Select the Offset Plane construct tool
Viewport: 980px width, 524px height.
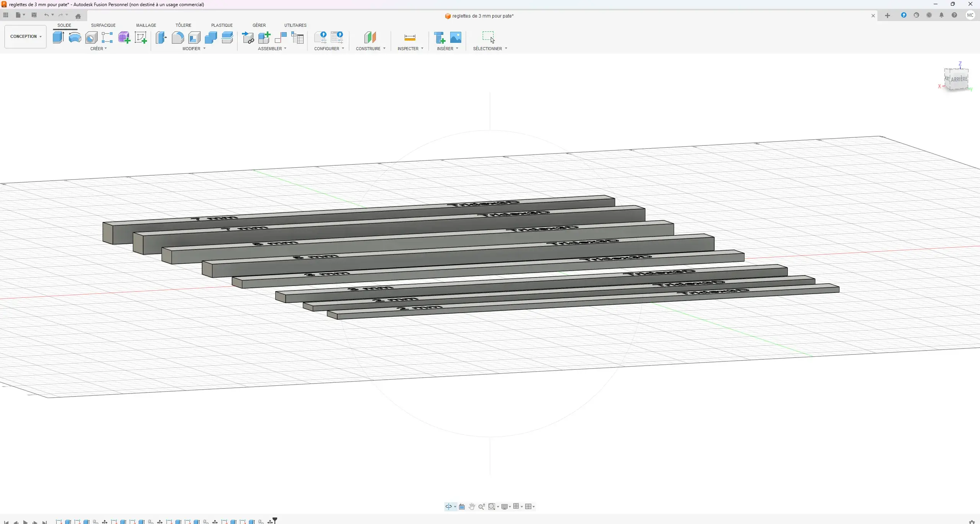370,38
